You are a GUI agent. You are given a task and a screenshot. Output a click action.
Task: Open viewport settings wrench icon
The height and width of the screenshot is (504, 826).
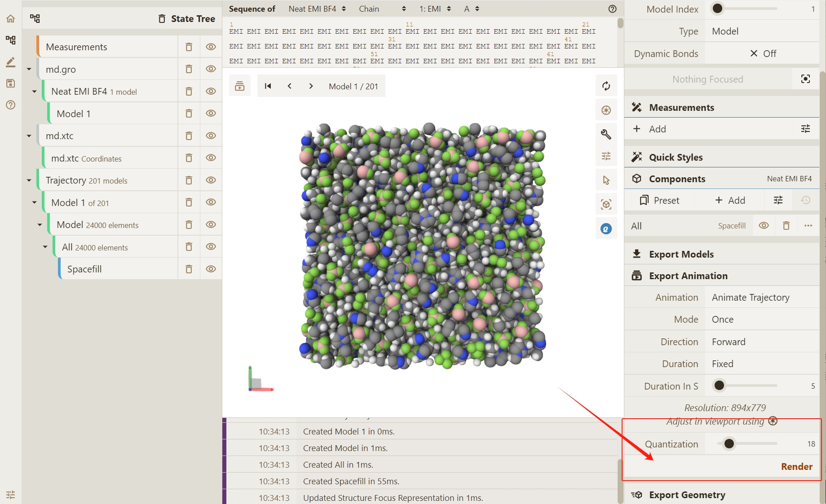click(x=606, y=134)
